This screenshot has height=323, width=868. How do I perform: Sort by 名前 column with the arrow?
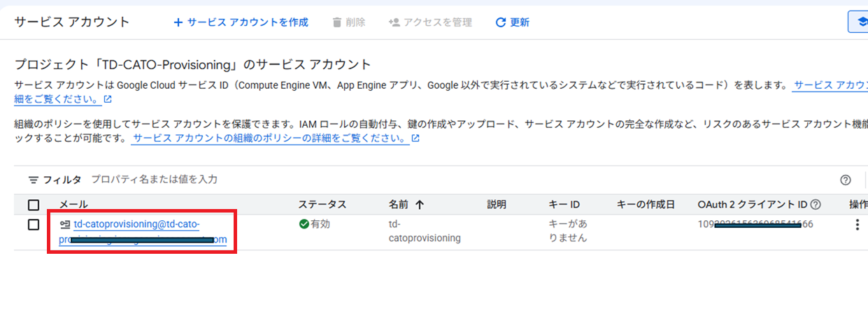(420, 205)
